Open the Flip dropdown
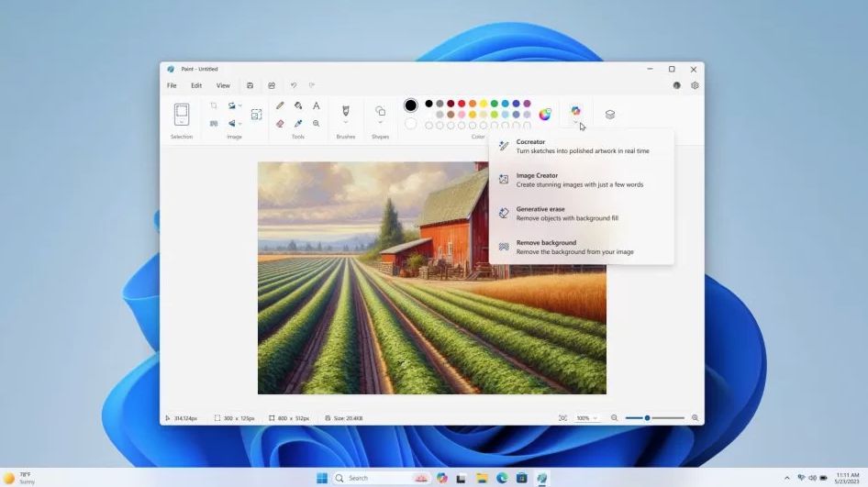The width and height of the screenshot is (868, 487). 239,124
